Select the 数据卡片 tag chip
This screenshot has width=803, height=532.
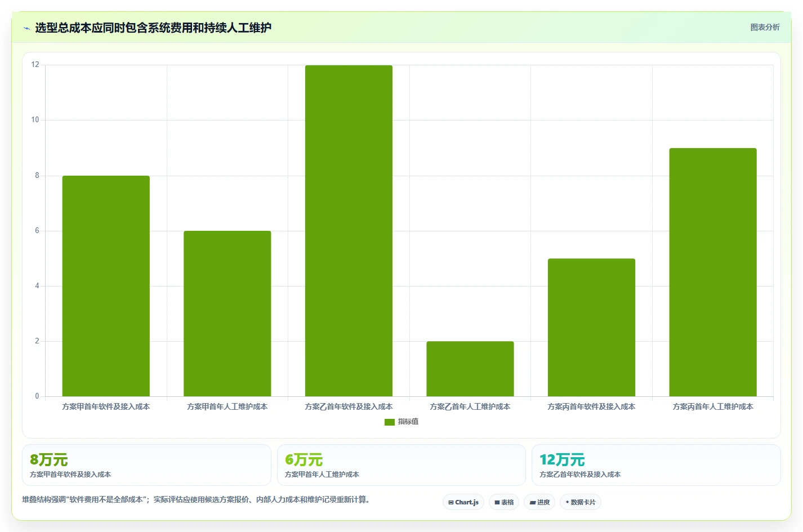[x=581, y=502]
